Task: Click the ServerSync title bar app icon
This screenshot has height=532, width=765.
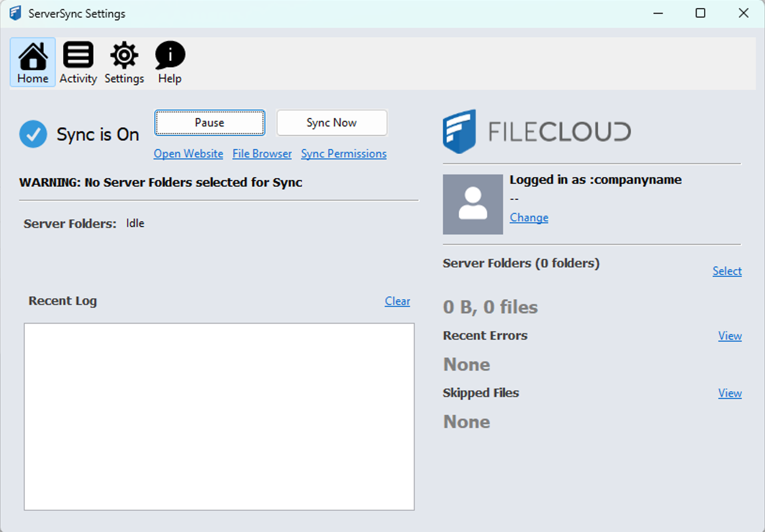Action: coord(16,13)
